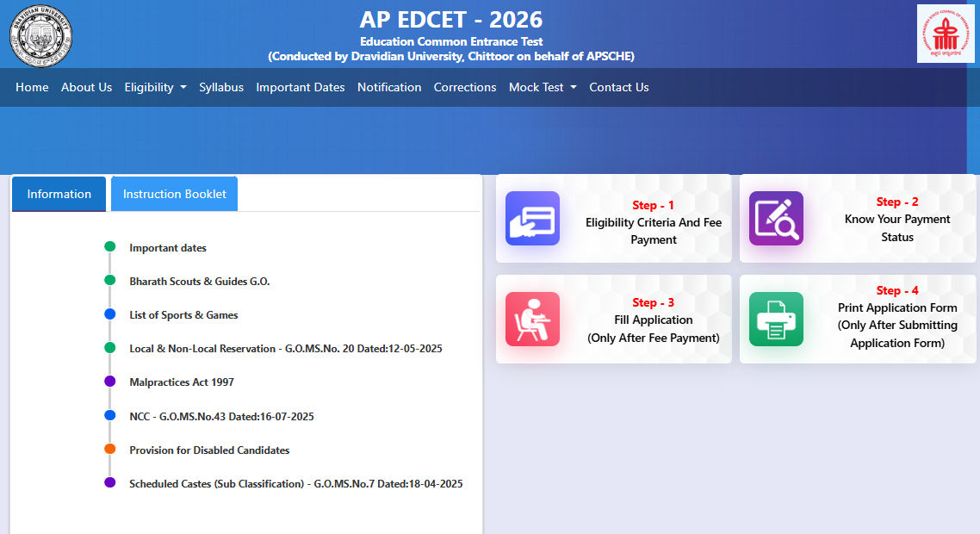Viewport: 980px width, 534px height.
Task: Open Step 4 Print Application Form
Action: click(x=896, y=317)
